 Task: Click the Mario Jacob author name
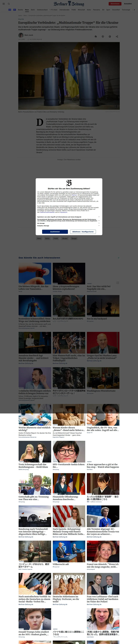pyautogui.click(x=29, y=35)
